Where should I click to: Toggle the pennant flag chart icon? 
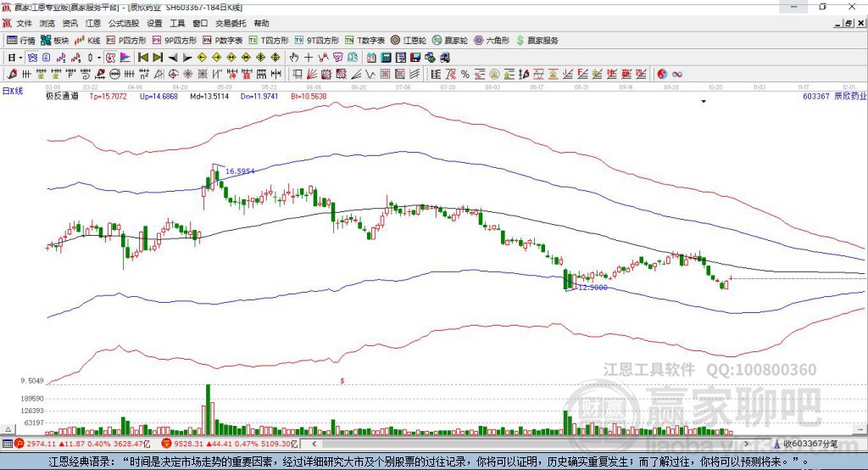[x=125, y=58]
